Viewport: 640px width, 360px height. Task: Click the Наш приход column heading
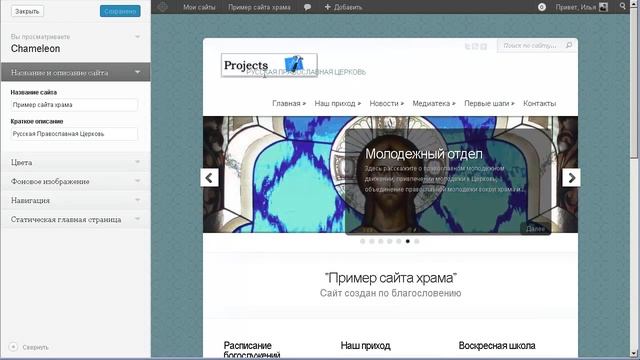click(x=365, y=346)
